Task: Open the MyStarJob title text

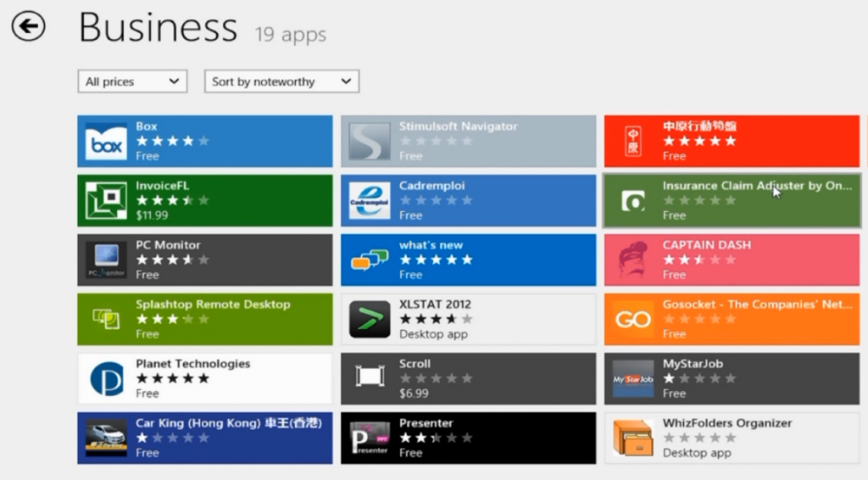Action: point(693,364)
